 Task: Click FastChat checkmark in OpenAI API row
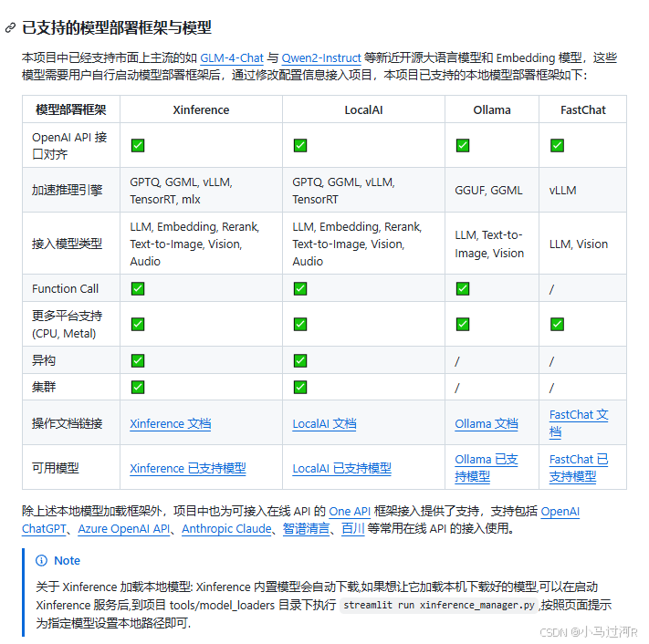point(557,146)
